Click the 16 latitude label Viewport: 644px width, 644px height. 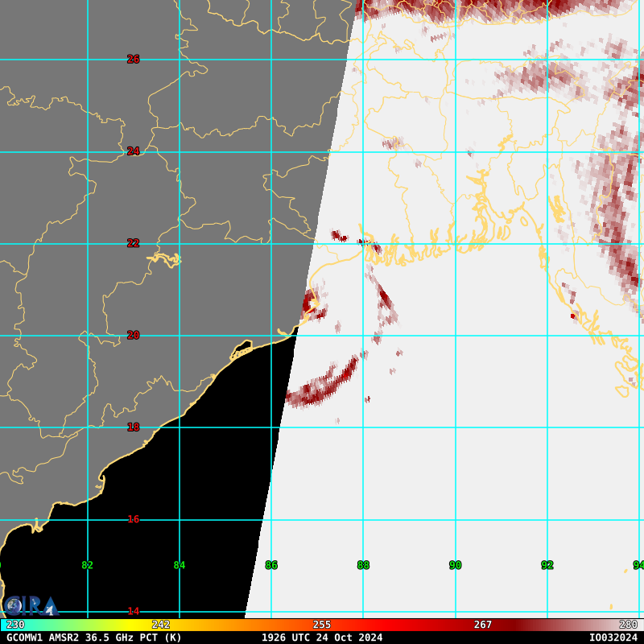(133, 519)
